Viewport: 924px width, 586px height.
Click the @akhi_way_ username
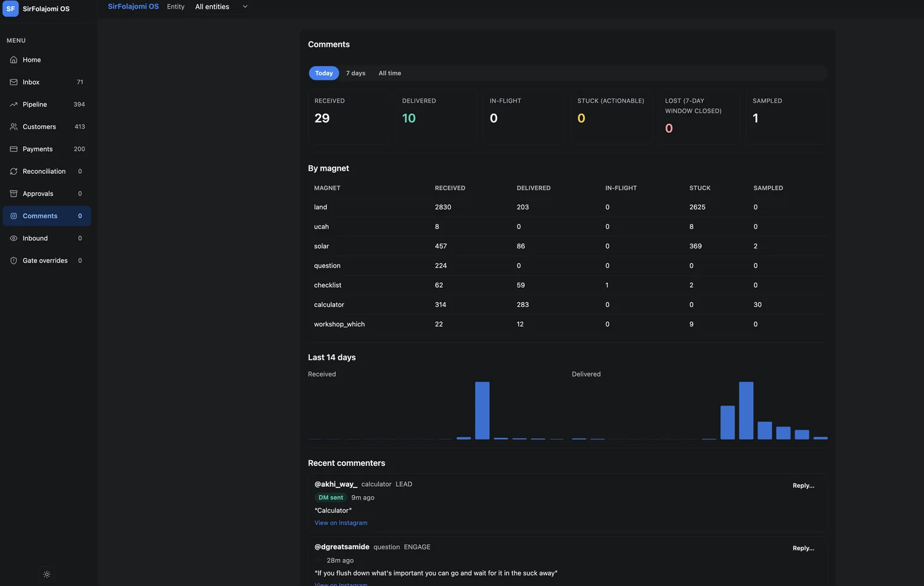[336, 484]
